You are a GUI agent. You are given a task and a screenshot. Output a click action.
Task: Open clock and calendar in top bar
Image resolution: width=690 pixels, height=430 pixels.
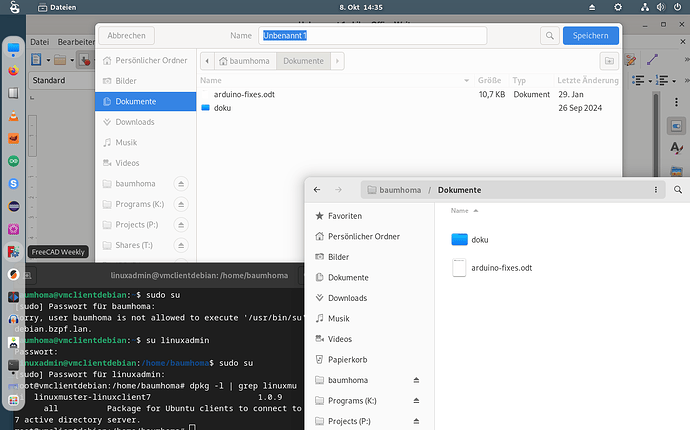click(x=361, y=7)
